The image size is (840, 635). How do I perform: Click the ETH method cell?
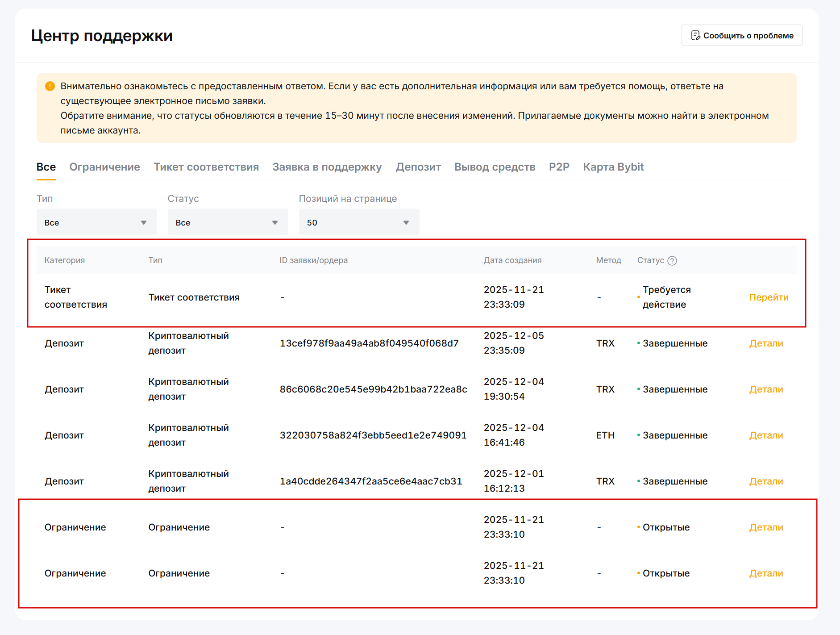tap(605, 435)
